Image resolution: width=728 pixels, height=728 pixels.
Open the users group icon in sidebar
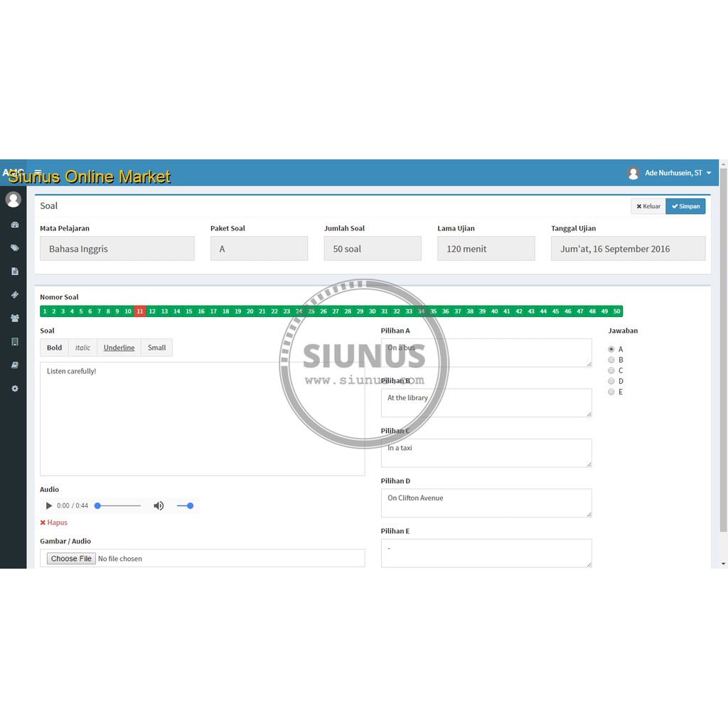tap(15, 318)
